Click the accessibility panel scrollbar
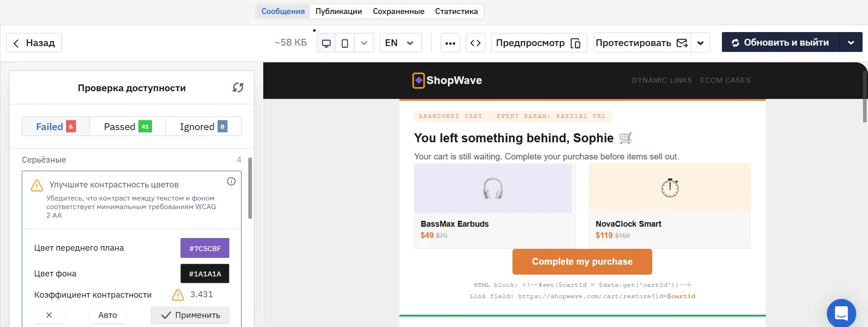This screenshot has width=868, height=327. click(250, 188)
